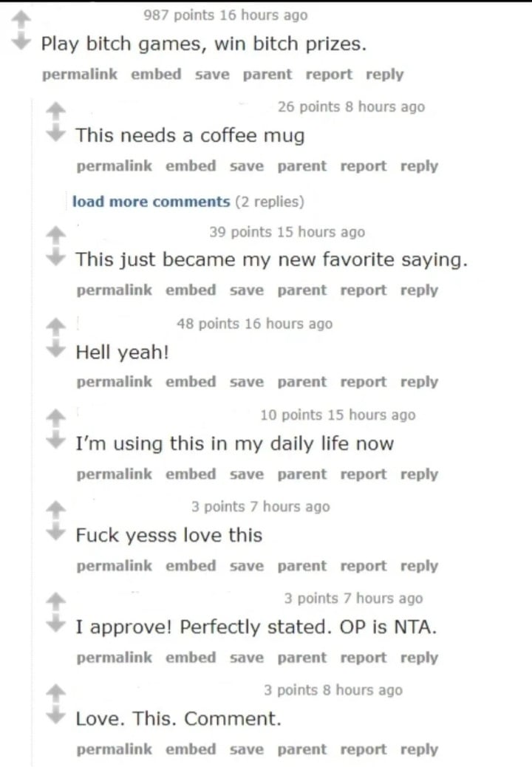The height and width of the screenshot is (767, 532).
Task: Expand "load more comments (2 replies)"
Action: [x=151, y=201]
